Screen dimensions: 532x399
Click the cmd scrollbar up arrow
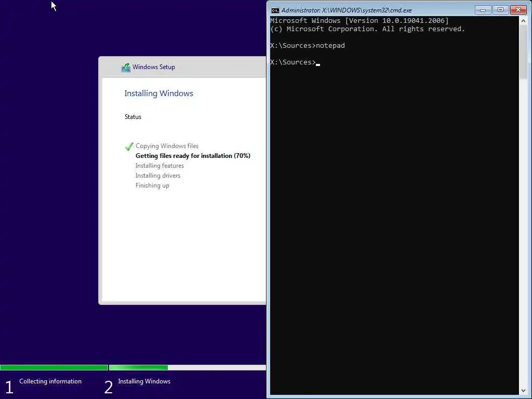523,21
